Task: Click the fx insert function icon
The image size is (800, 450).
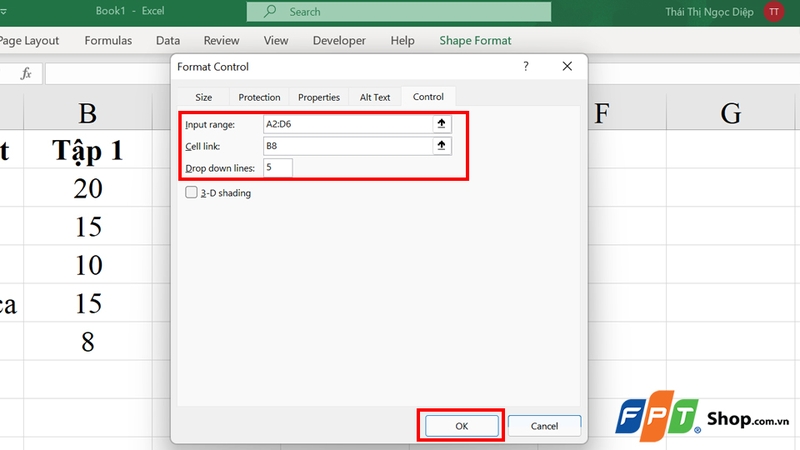Action: pos(26,74)
